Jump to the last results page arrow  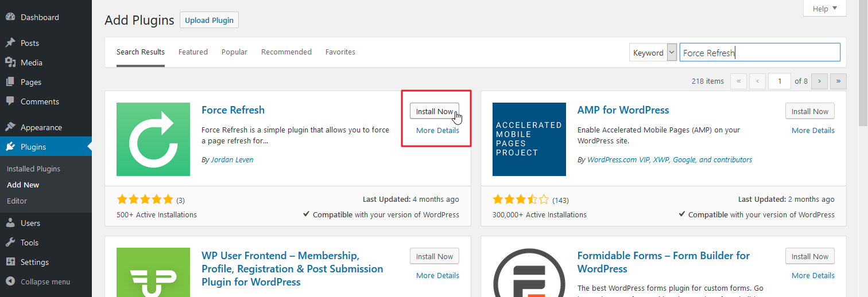pos(839,81)
